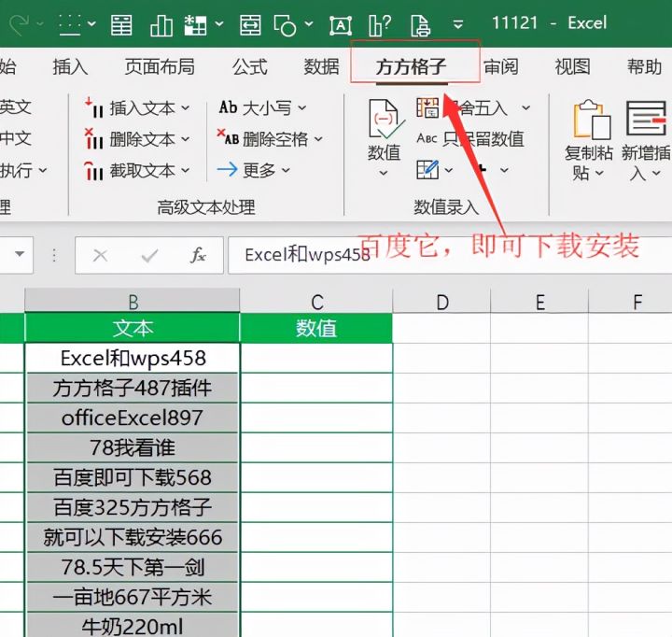Select column D header
Image resolution: width=672 pixels, height=637 pixels.
pyautogui.click(x=441, y=301)
